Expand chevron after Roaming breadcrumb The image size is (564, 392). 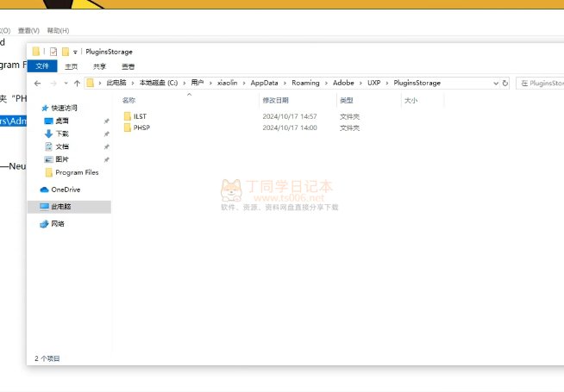(x=326, y=83)
